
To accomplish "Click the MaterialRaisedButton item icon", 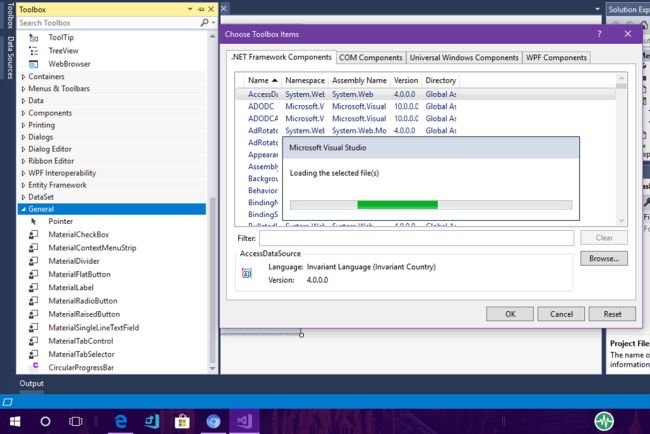I will 34,314.
